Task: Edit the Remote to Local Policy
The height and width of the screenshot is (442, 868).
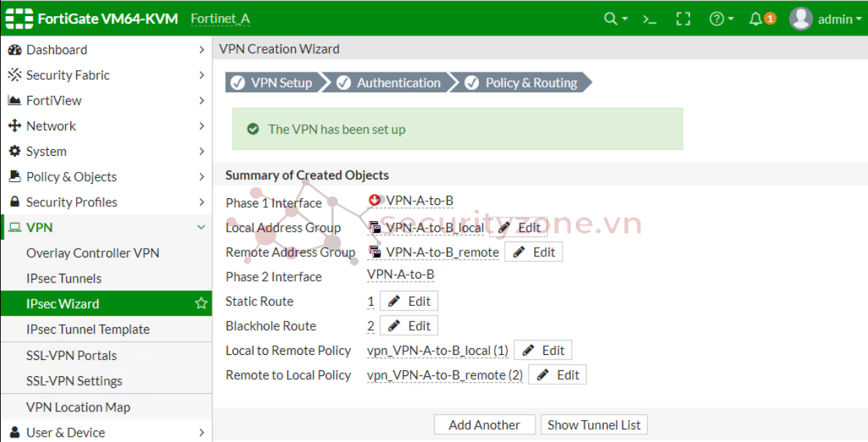Action: coord(557,375)
